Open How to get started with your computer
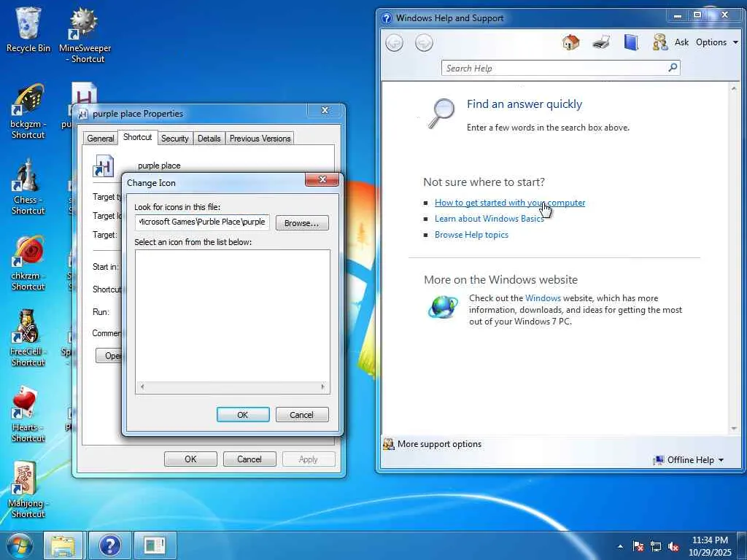 510,203
